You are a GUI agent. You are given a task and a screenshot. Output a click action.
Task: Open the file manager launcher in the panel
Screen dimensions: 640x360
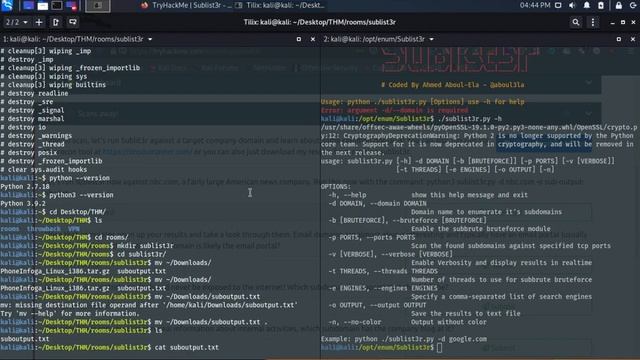click(x=42, y=5)
